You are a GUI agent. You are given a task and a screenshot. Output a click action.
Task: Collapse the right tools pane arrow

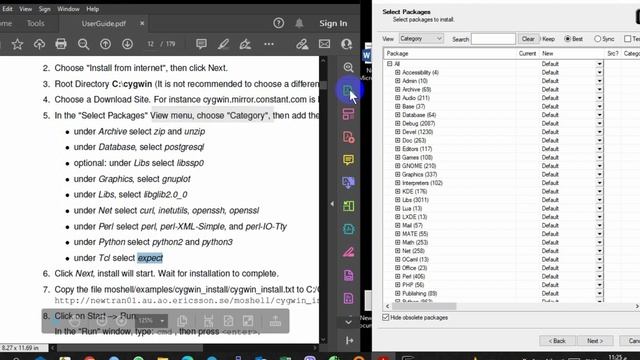tap(332, 203)
